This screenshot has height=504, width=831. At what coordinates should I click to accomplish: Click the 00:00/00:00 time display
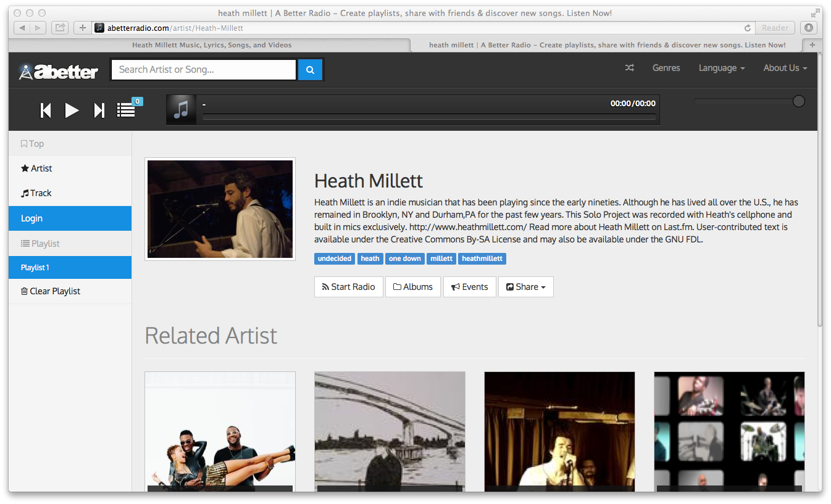coord(633,104)
